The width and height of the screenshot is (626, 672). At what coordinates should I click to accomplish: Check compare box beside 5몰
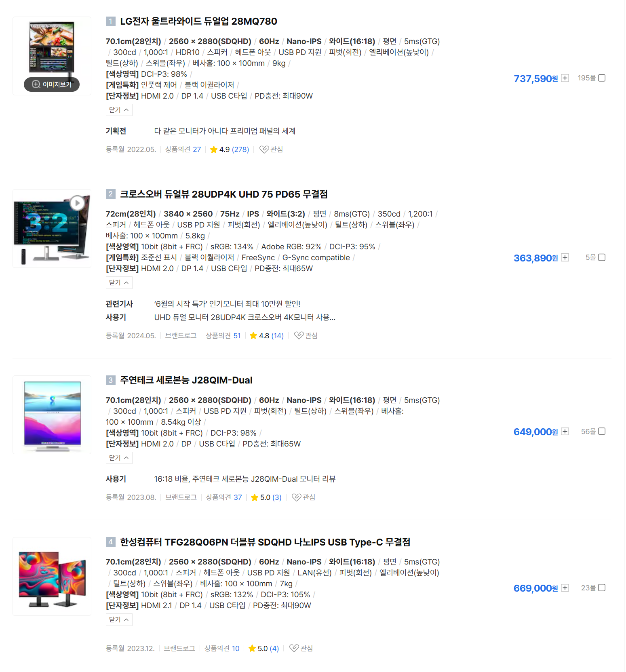click(x=602, y=257)
